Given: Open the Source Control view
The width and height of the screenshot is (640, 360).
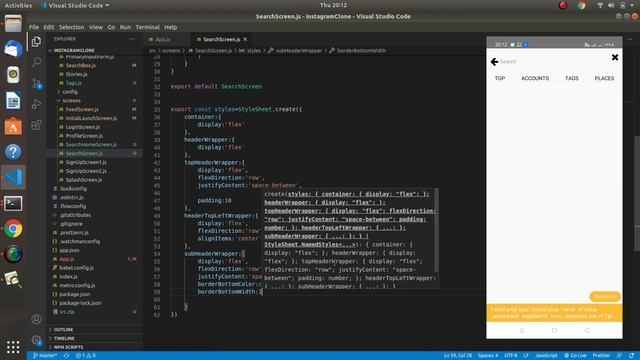Looking at the screenshot, I should tap(36, 83).
